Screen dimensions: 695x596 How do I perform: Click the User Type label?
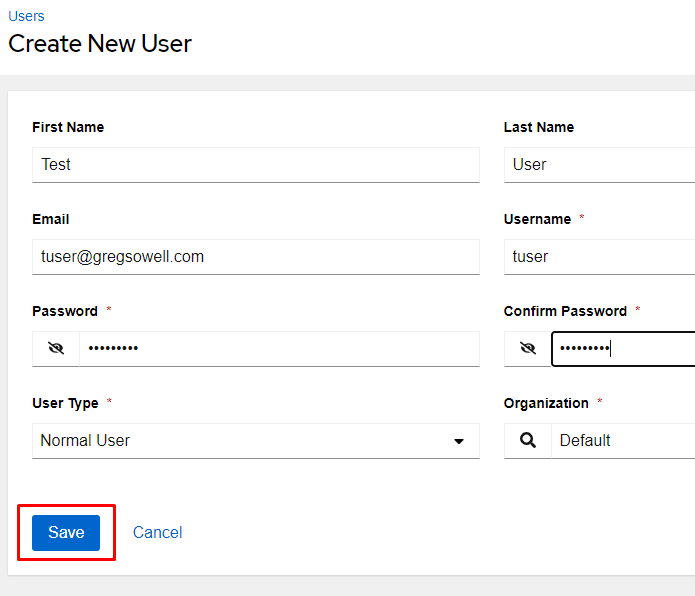[65, 403]
